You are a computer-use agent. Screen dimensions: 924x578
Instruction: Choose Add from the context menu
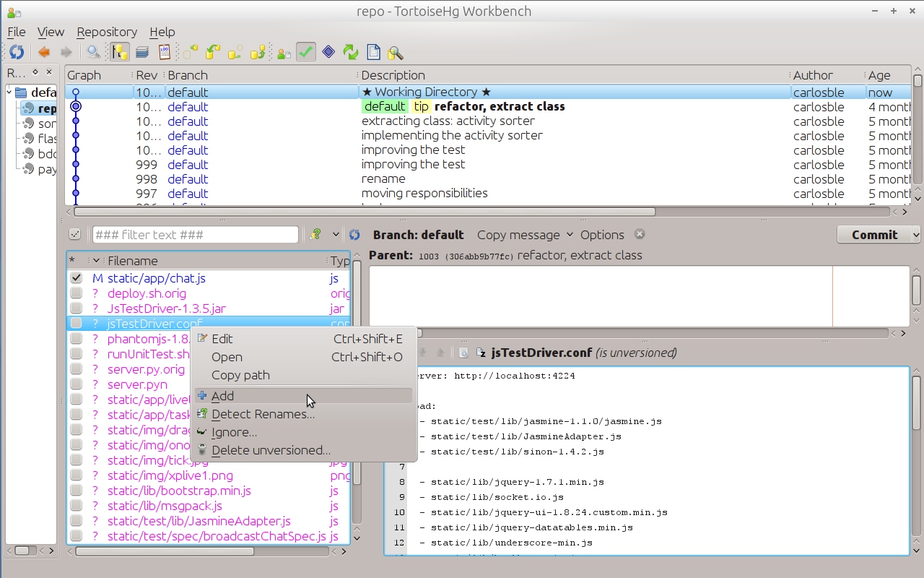pos(303,395)
